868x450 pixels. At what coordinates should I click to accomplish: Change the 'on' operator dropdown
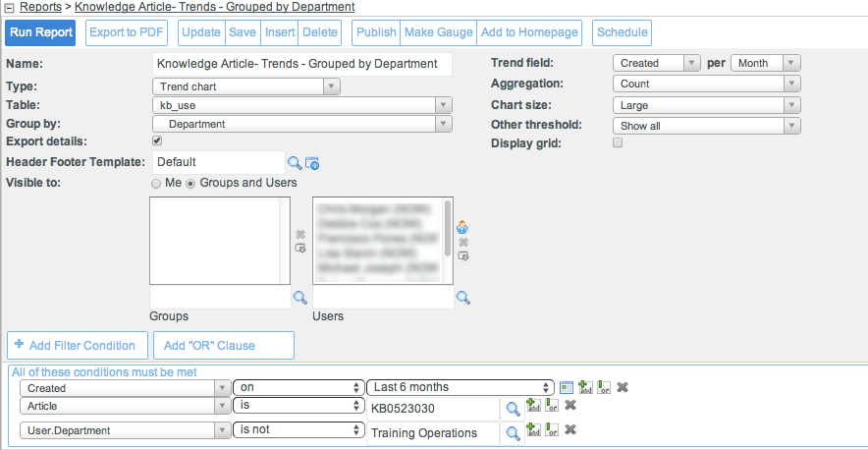(x=298, y=387)
